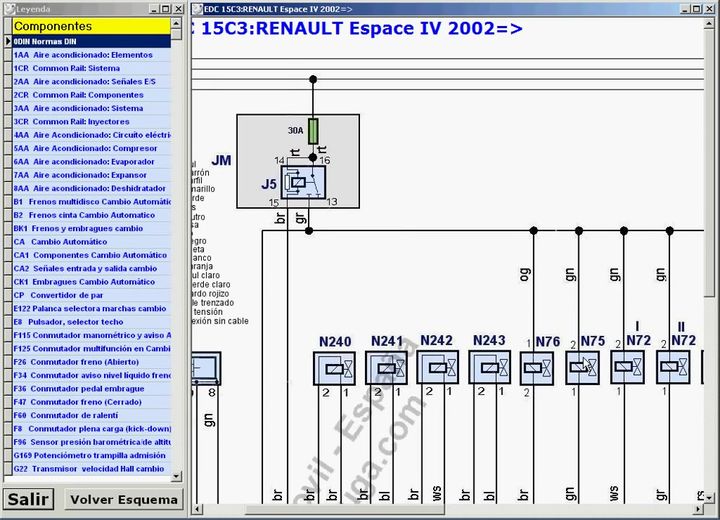720x520 pixels.
Task: Select 'F47 Conmutador freno (Cerrado)'
Action: click(x=91, y=401)
